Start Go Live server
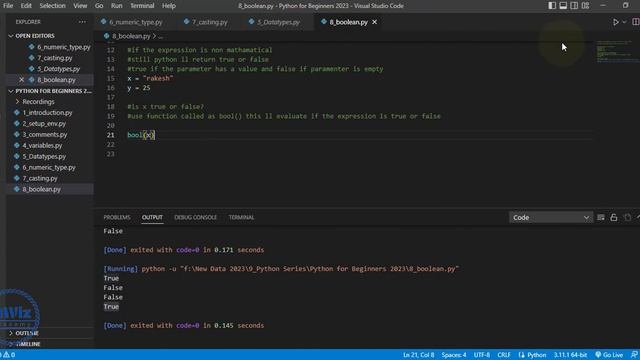The image size is (640, 360). click(x=609, y=355)
